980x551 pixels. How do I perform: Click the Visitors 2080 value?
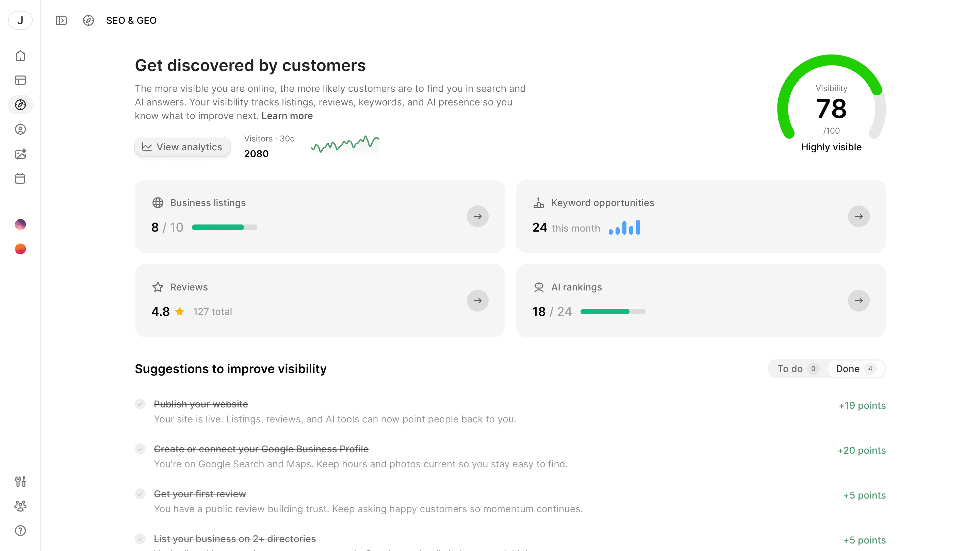click(x=257, y=154)
